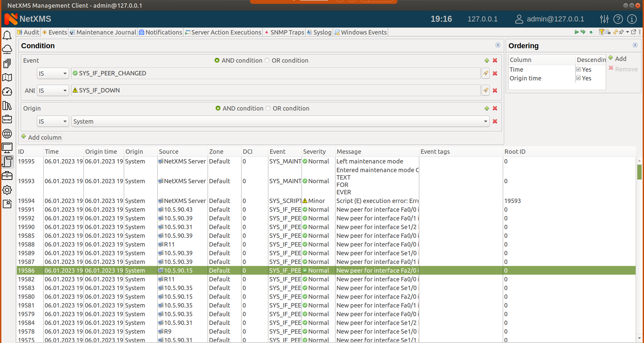
Task: Collapse the Condition section
Action: click(498, 45)
